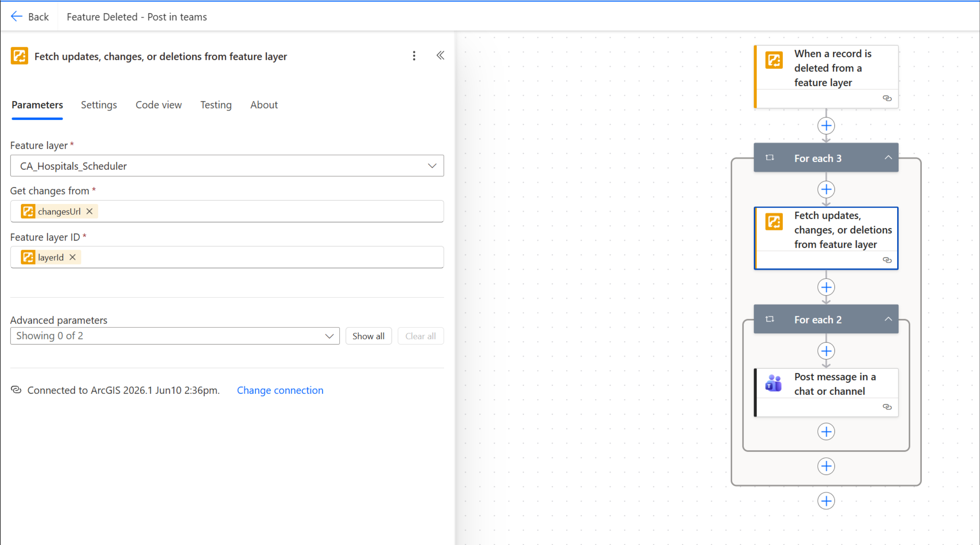Click the Clear all button
The image size is (980, 545).
pyautogui.click(x=420, y=336)
